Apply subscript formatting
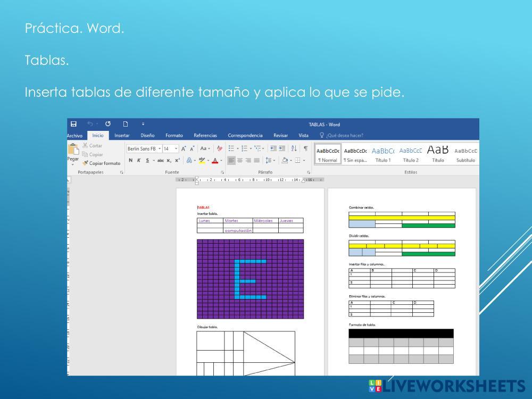 tap(169, 160)
